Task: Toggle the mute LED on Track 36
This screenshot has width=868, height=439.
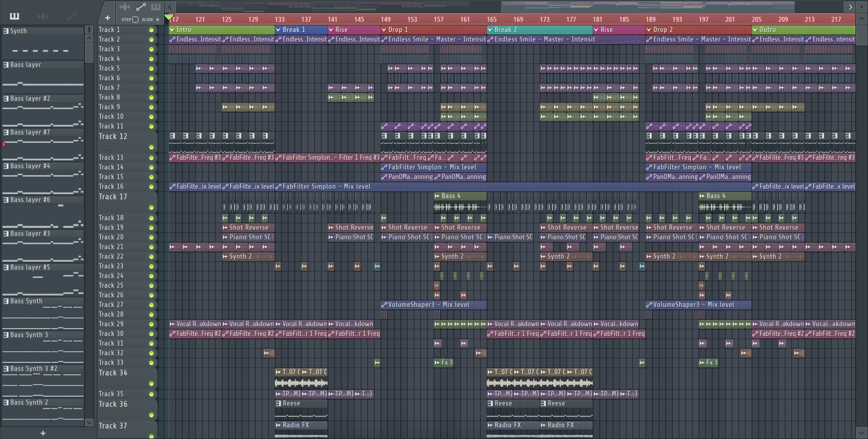Action: pyautogui.click(x=151, y=415)
